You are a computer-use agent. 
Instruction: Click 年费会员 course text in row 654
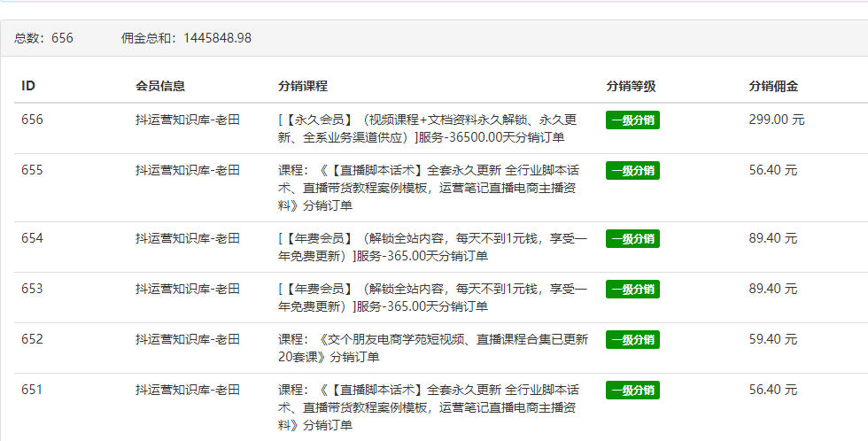point(432,247)
